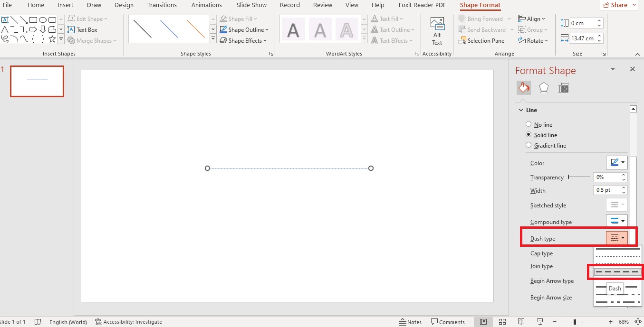Select the slide 1 thumbnail
This screenshot has width=644, height=327.
pyautogui.click(x=37, y=81)
